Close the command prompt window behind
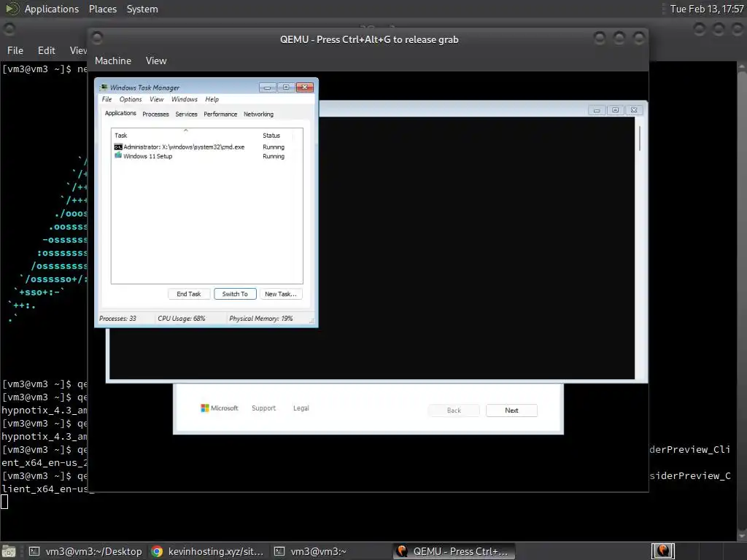Image resolution: width=747 pixels, height=560 pixels. (x=634, y=110)
